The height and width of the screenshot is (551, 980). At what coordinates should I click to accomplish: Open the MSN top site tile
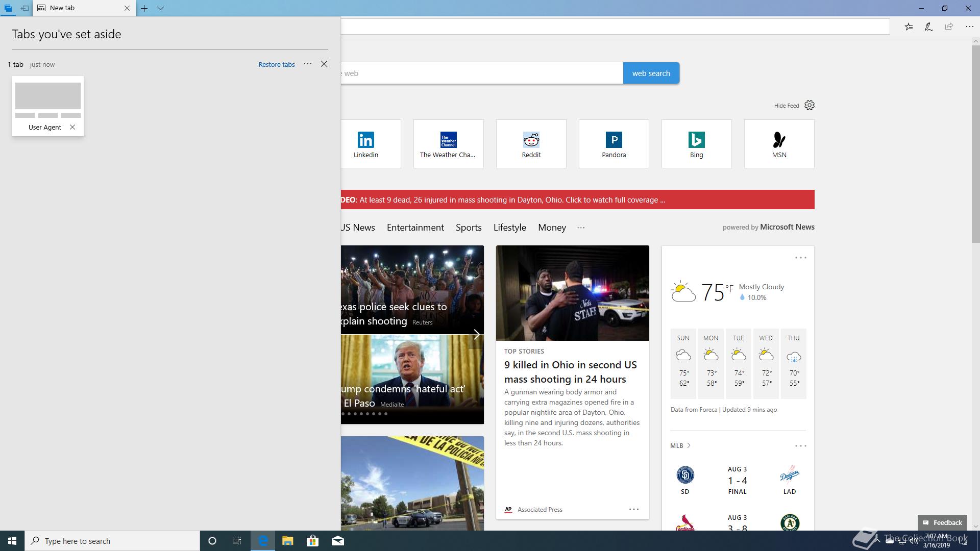(779, 144)
